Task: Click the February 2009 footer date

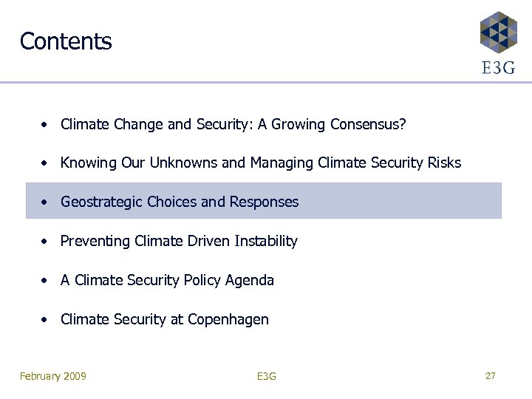Action: click(x=53, y=377)
